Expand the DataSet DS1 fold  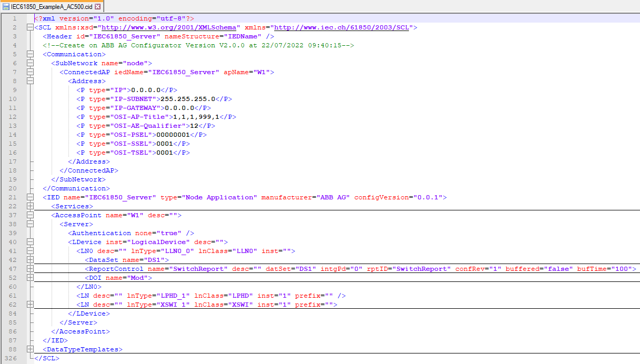click(30, 260)
